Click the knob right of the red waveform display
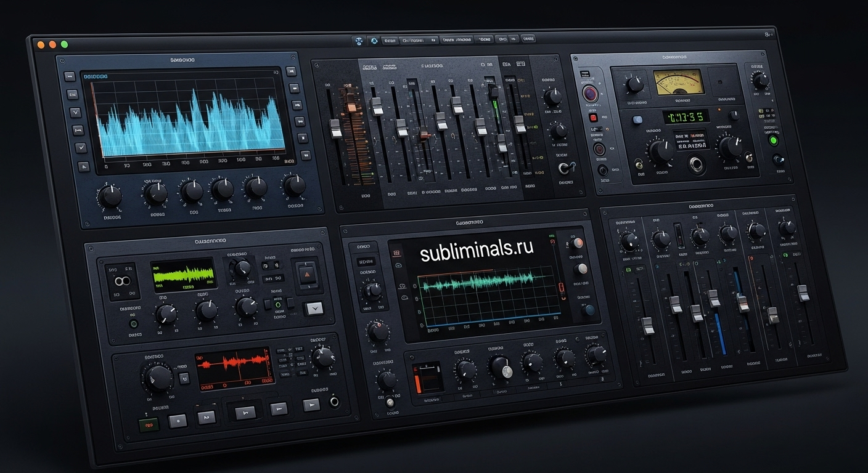The height and width of the screenshot is (473, 868). [323, 357]
